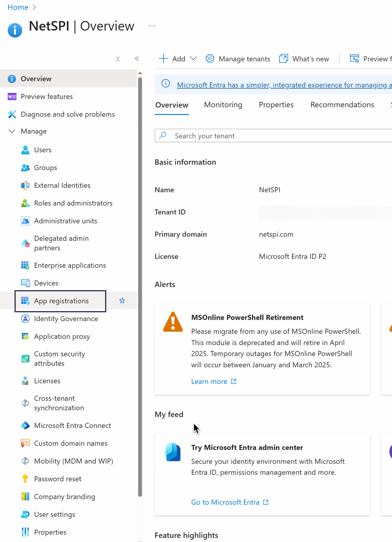Click the User settings gear icon
The height and width of the screenshot is (542, 392).
pos(25,515)
